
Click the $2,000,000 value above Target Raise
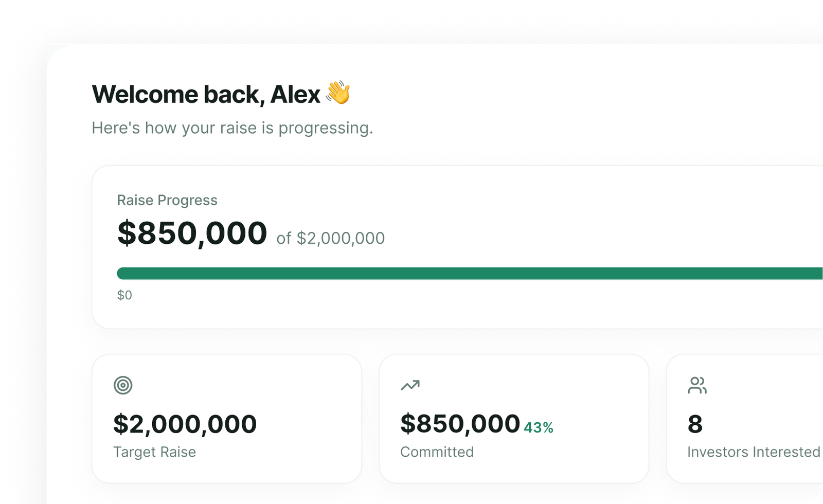[x=185, y=424]
